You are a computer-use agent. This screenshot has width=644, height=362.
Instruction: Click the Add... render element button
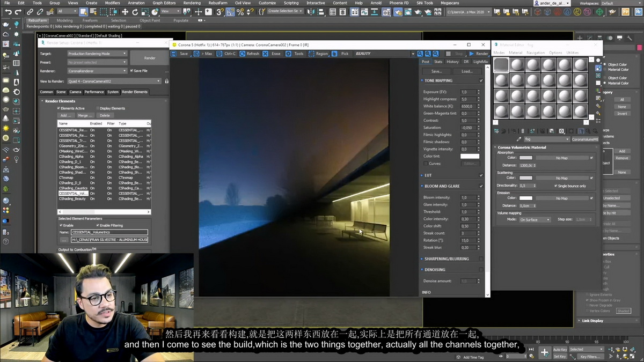(x=66, y=115)
